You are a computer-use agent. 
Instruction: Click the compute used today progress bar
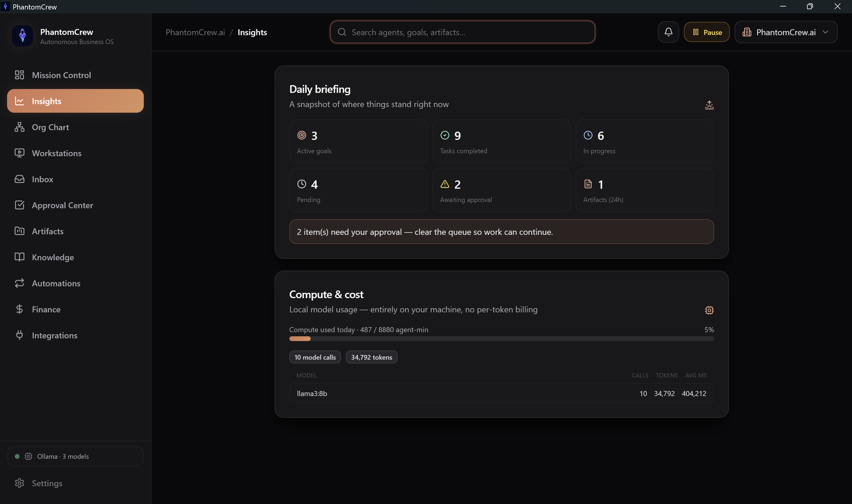pos(501,339)
